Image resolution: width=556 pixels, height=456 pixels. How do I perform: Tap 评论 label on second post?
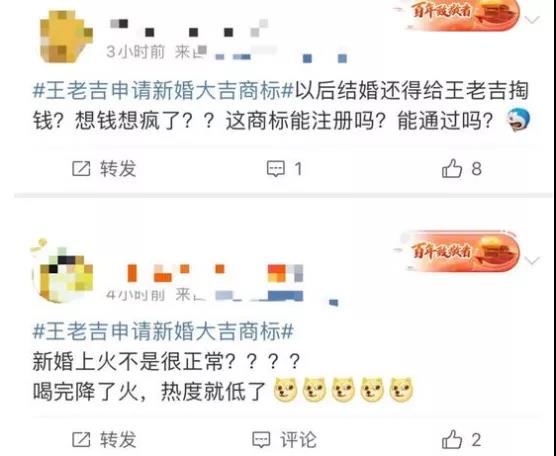pos(298,440)
